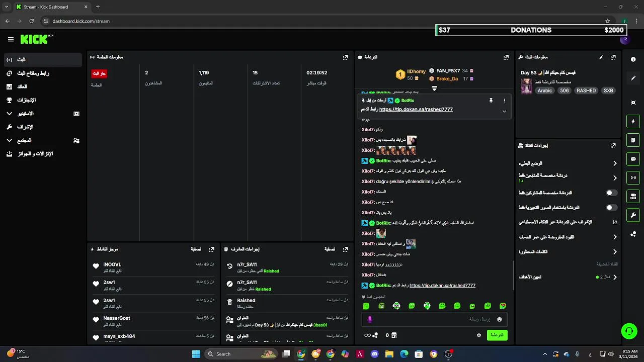Expand followers-only chat settings
Screen dimensions: 644x362
[x=615, y=178]
